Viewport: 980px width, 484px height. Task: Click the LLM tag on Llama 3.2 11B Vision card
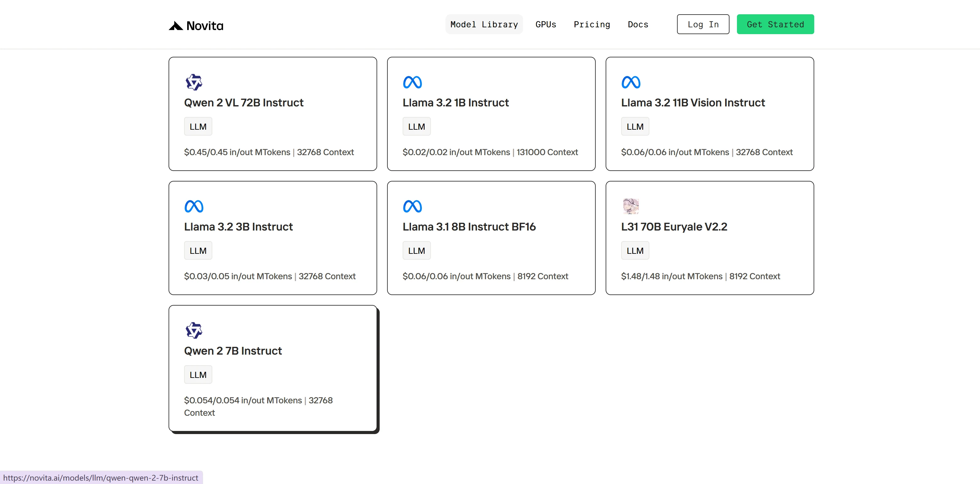(x=635, y=127)
